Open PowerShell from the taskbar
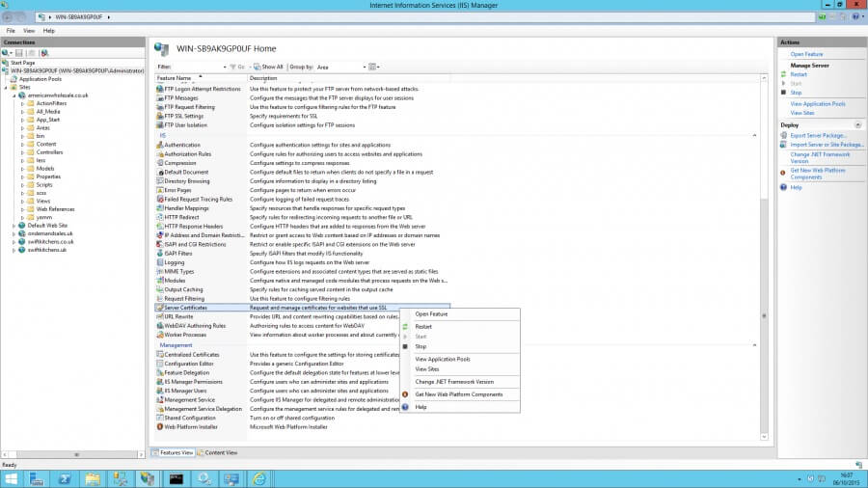 click(66, 477)
